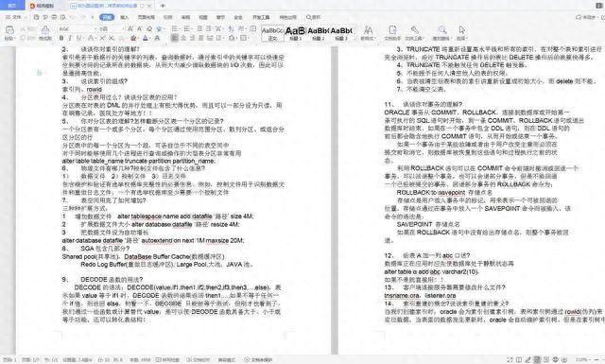
Task: Click the clear formatting eraser icon
Action: (x=149, y=29)
